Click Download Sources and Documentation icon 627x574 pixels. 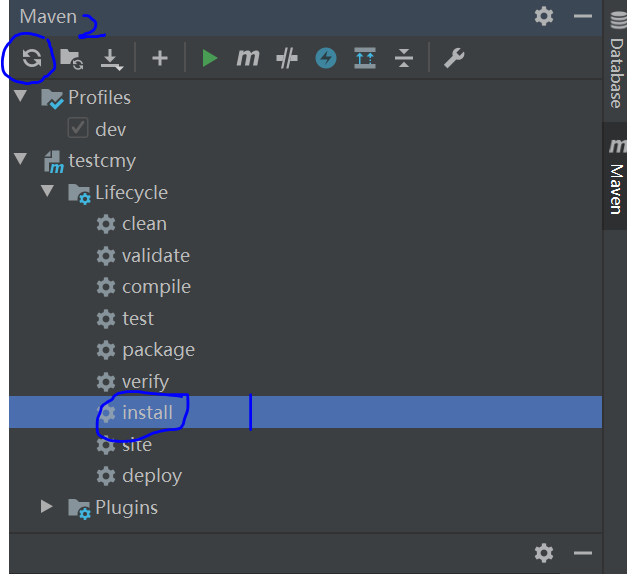[x=112, y=60]
